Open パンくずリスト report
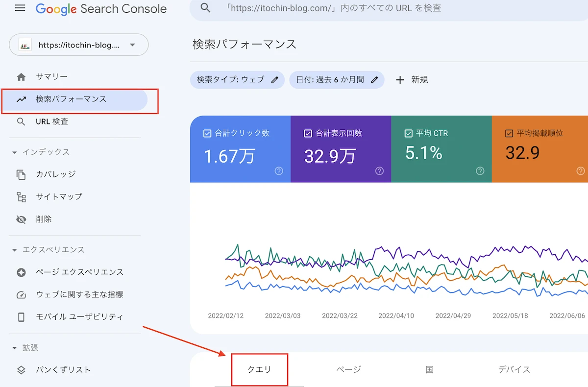Image resolution: width=588 pixels, height=387 pixels. (63, 370)
